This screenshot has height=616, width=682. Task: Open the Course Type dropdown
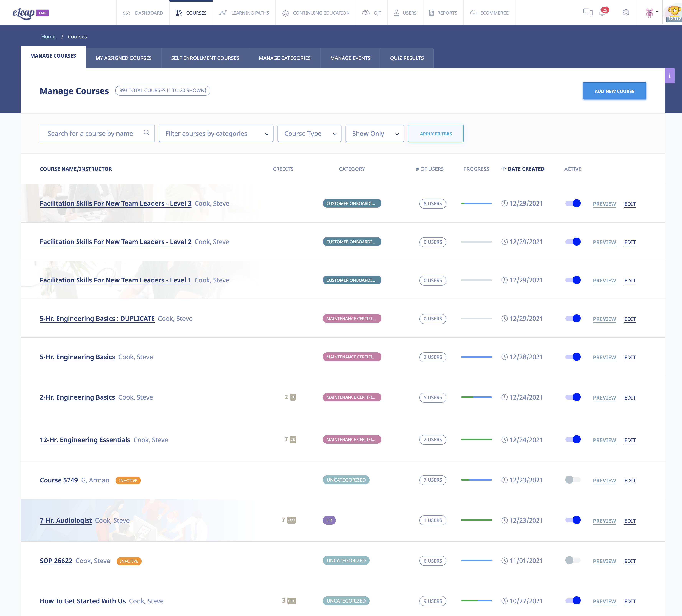(x=309, y=133)
